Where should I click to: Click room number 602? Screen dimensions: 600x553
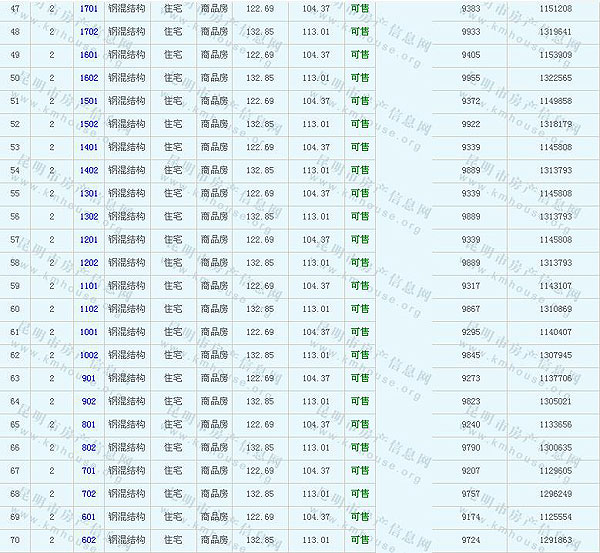(x=89, y=540)
